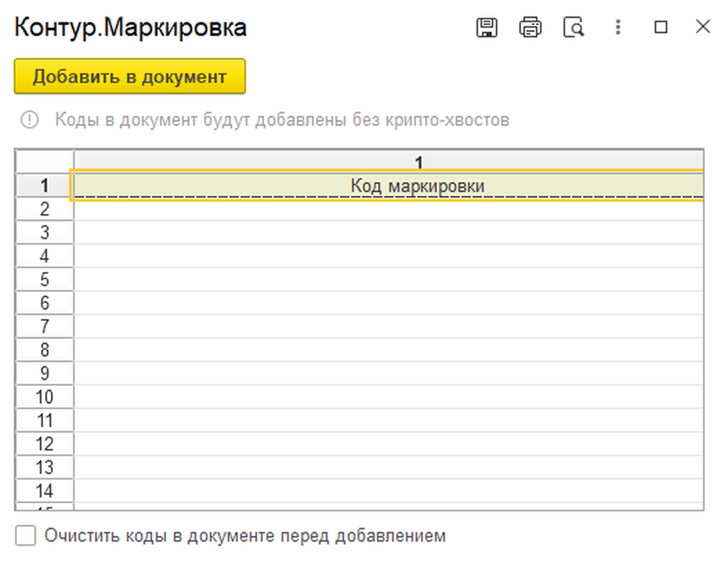Select row header number 2
This screenshot has height=561, width=728.
tap(44, 209)
